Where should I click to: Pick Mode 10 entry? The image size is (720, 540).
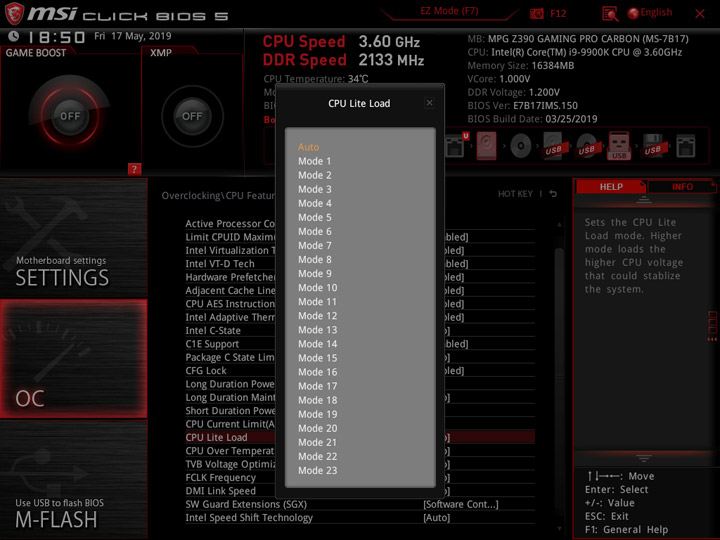click(x=317, y=288)
